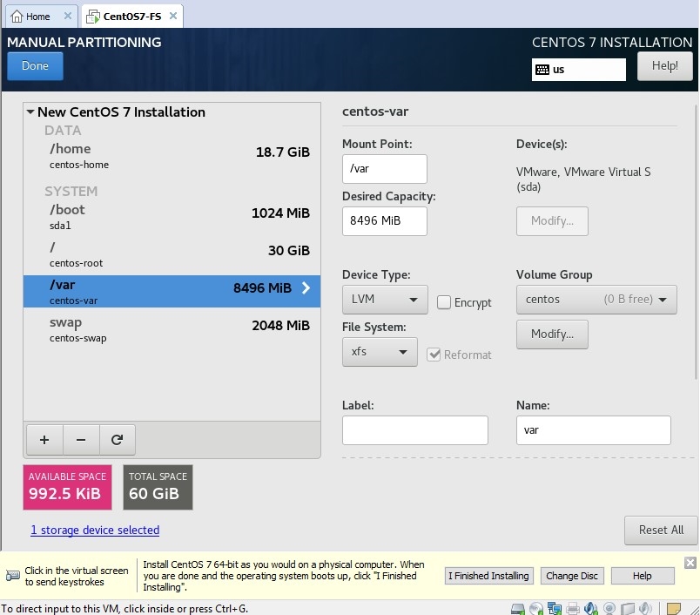Screen dimensions: 700x615
Task: Toggle the Reformat checkbox
Action: (x=434, y=355)
